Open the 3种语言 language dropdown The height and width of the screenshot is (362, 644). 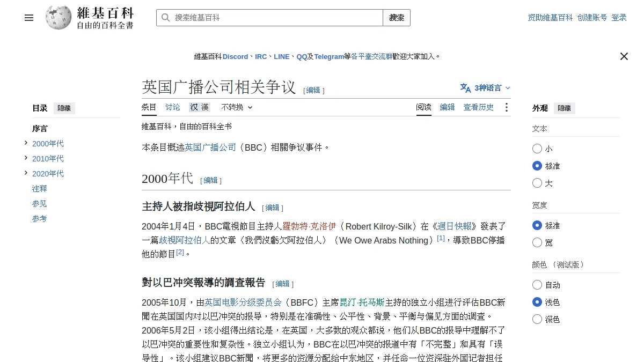[485, 88]
